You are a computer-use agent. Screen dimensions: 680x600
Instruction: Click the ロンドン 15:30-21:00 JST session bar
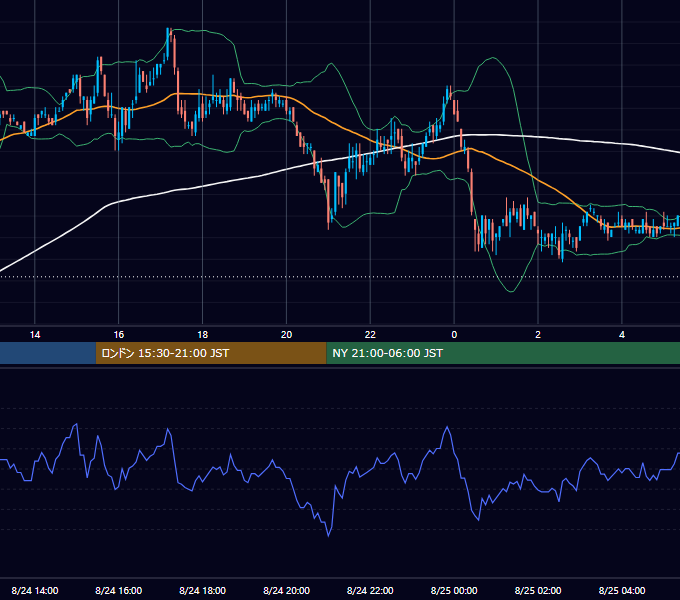[211, 353]
